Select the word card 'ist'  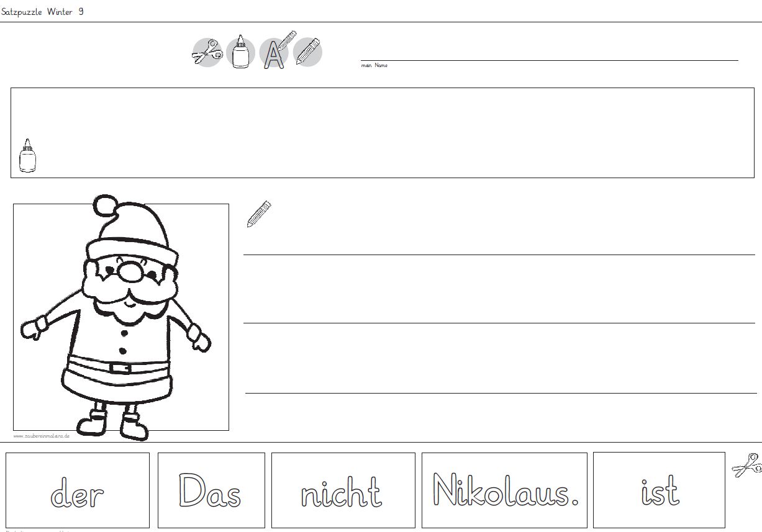click(x=659, y=490)
